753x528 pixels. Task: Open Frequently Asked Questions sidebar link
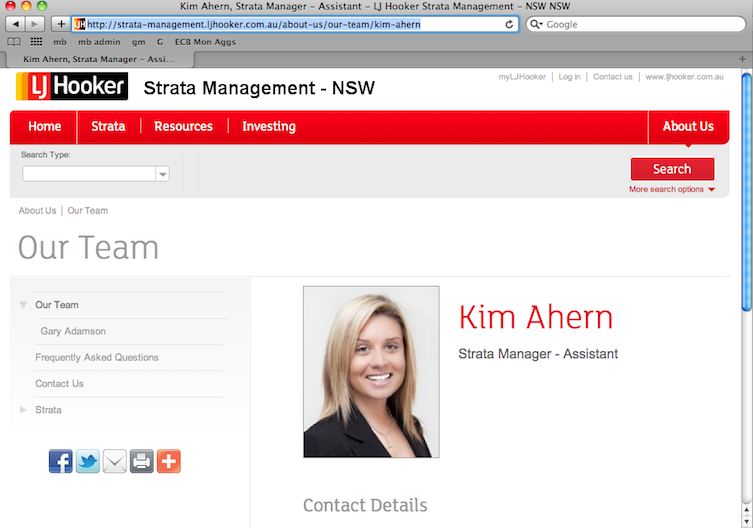[x=97, y=357]
